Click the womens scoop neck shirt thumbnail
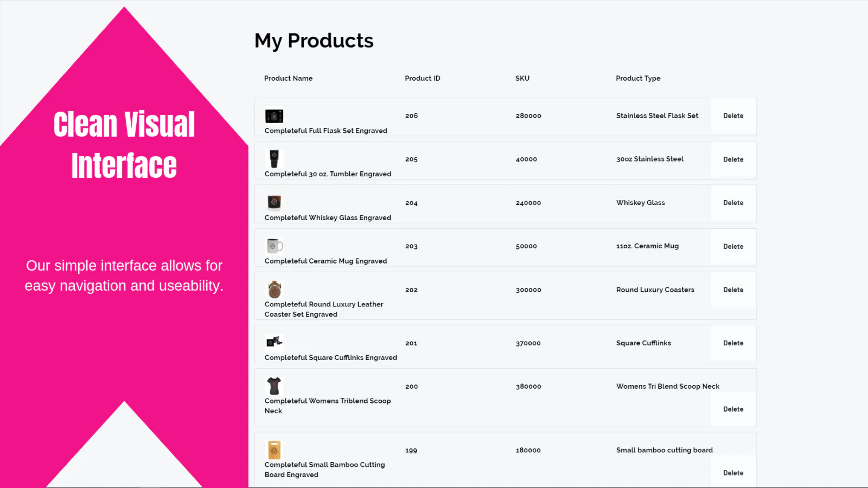Viewport: 868px width, 488px height. (274, 386)
